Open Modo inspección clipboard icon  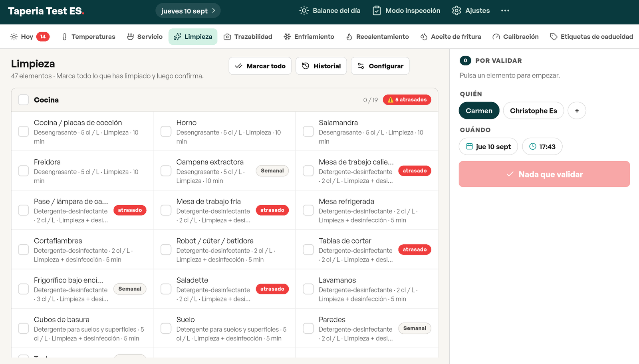pos(376,11)
